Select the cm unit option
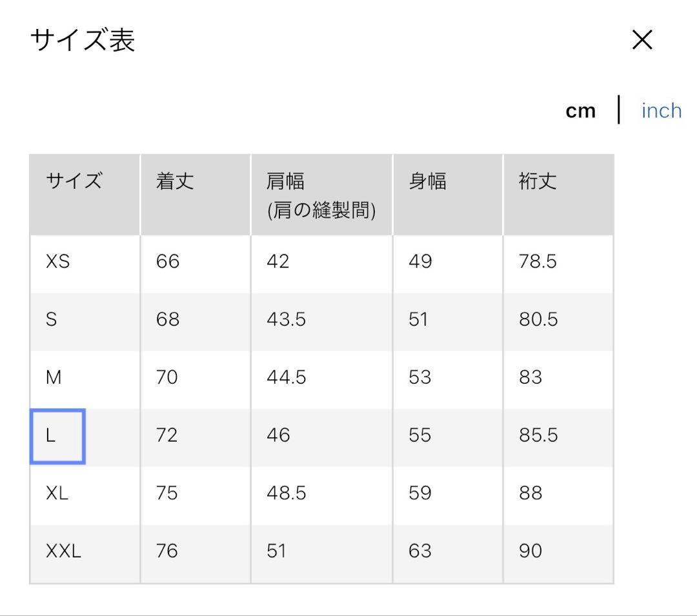697x616 pixels. 581,110
